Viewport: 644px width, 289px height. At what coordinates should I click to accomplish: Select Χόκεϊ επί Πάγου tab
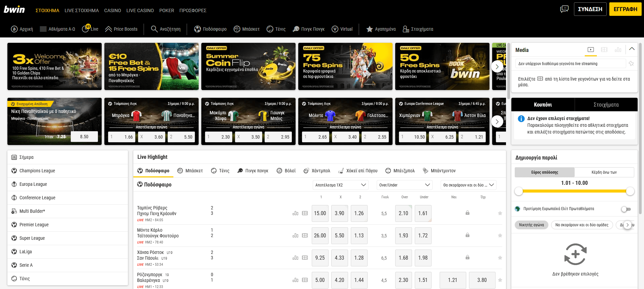click(358, 171)
